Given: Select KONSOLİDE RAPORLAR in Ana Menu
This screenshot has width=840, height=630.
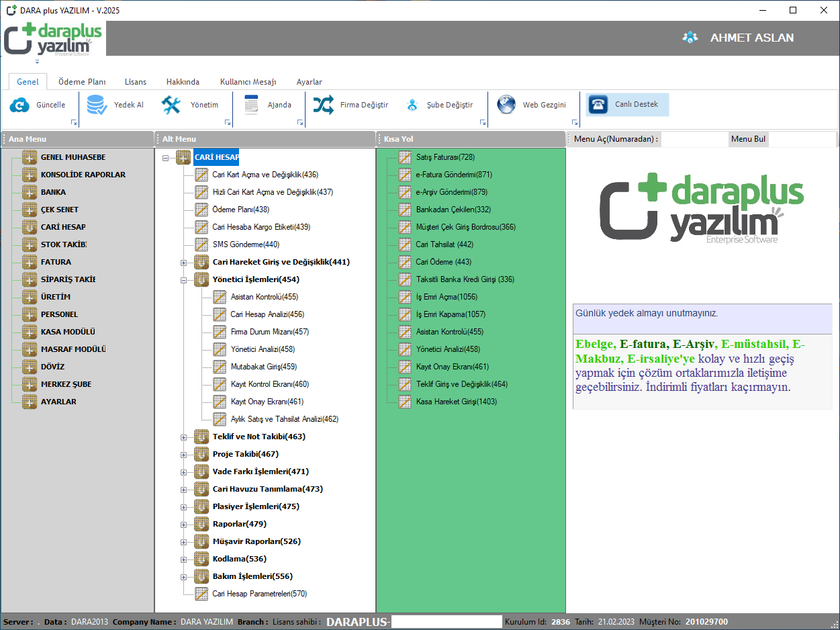Looking at the screenshot, I should tap(83, 175).
